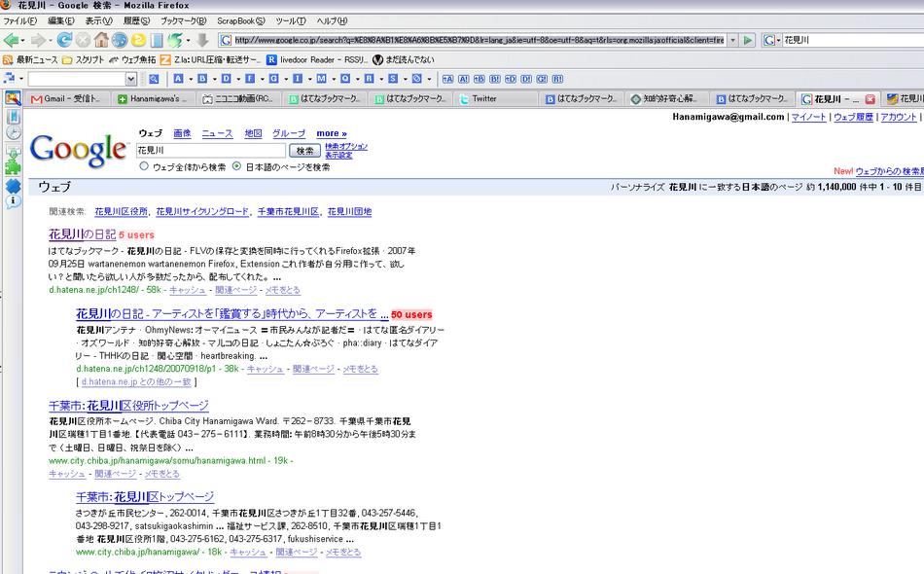Open the sidebar history clock icon
Screen dimensions: 924x574
pos(13,132)
